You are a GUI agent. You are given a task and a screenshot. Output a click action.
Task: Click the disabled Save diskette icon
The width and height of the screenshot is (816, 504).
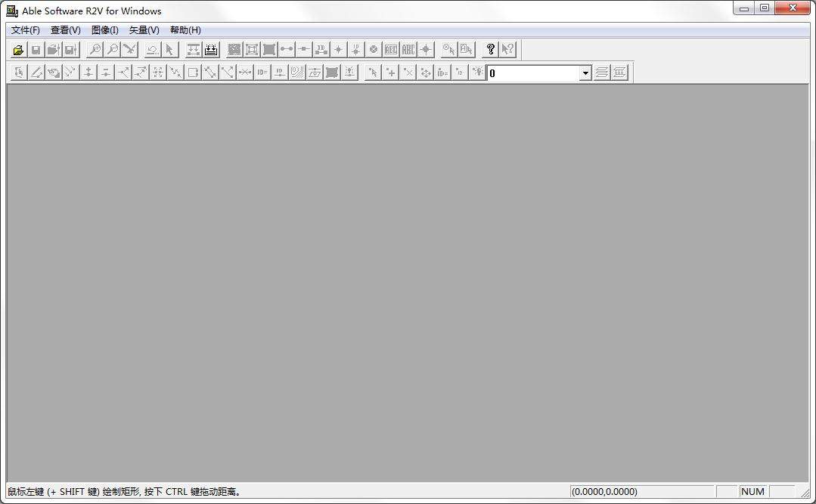coord(36,50)
